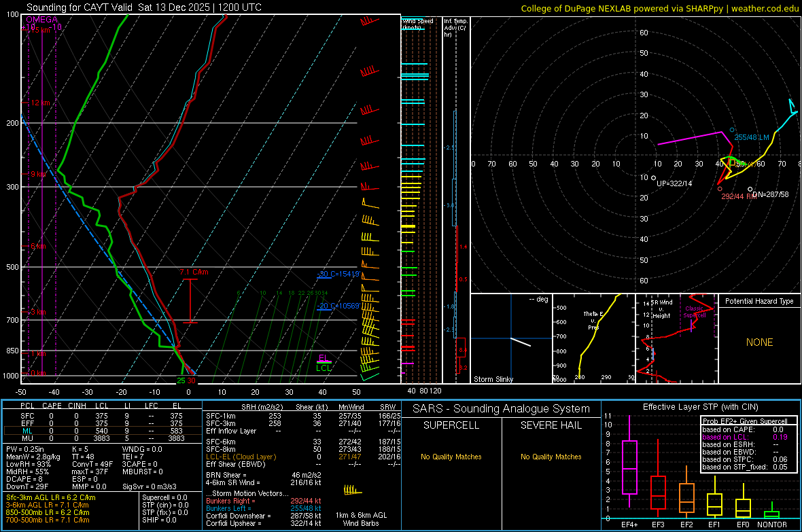Click the red surface temperature value 30
Image resolution: width=802 pixels, height=532 pixels.
tap(191, 380)
